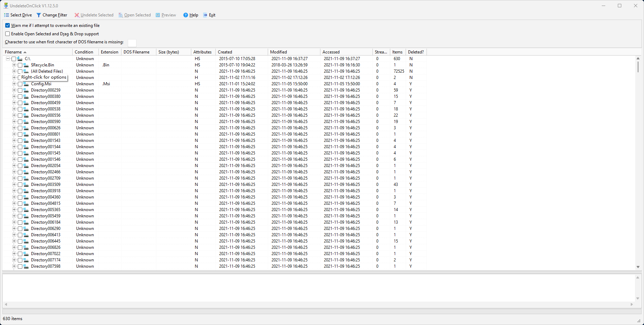
Task: Select the Directory002709 row name
Action: [46, 178]
